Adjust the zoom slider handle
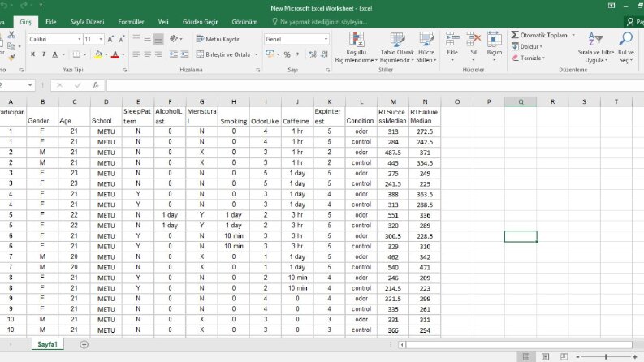 coord(606,356)
